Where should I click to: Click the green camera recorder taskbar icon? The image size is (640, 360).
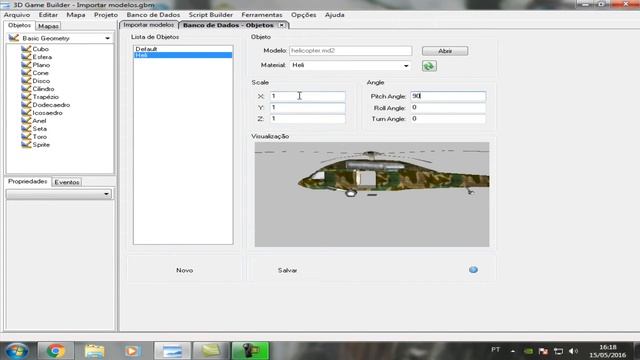tap(251, 351)
